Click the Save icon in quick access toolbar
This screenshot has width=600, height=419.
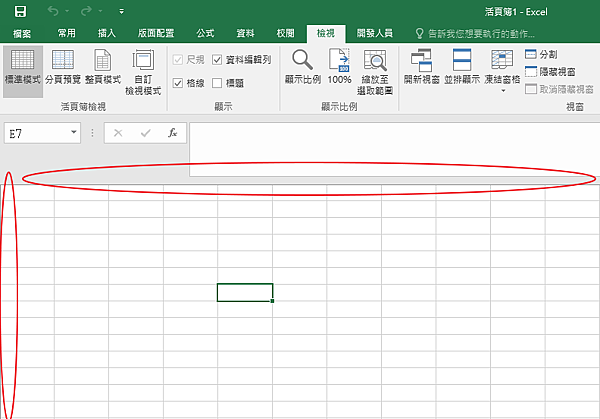20,11
